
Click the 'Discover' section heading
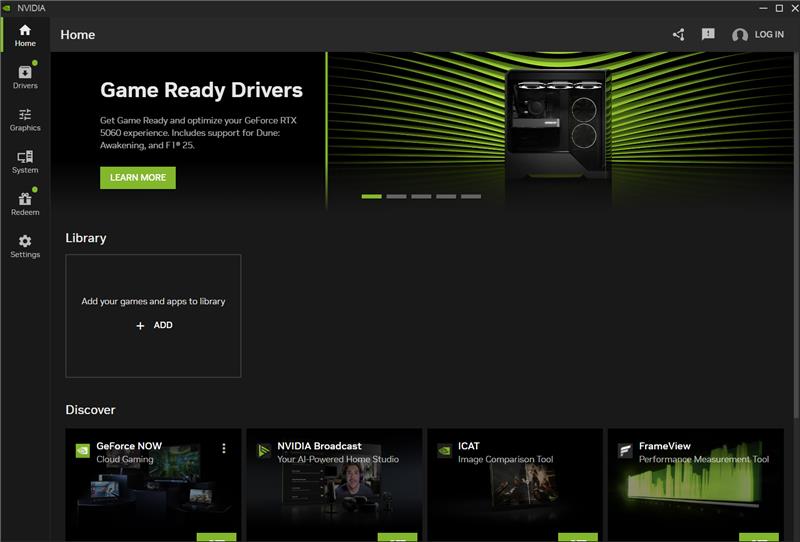(90, 410)
